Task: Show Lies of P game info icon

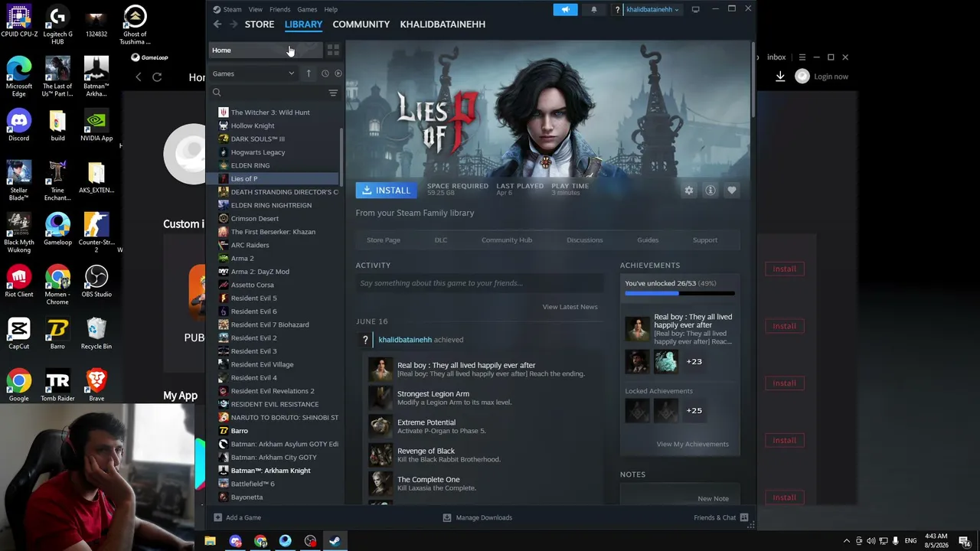Action: pos(710,191)
